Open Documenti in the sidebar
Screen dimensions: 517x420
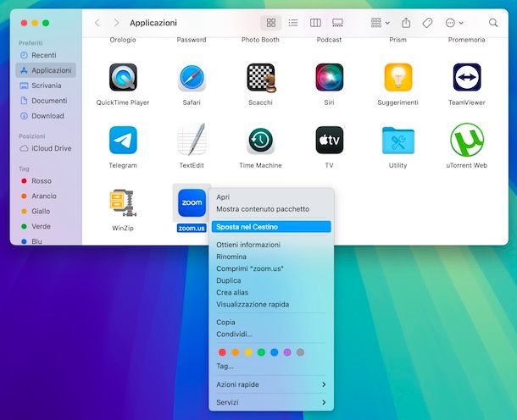[46, 101]
